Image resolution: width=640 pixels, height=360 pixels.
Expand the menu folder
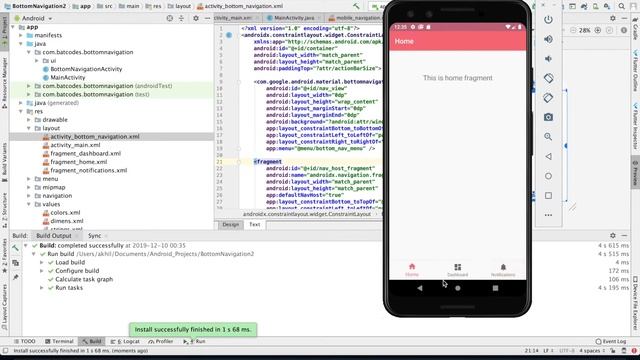coord(29,179)
